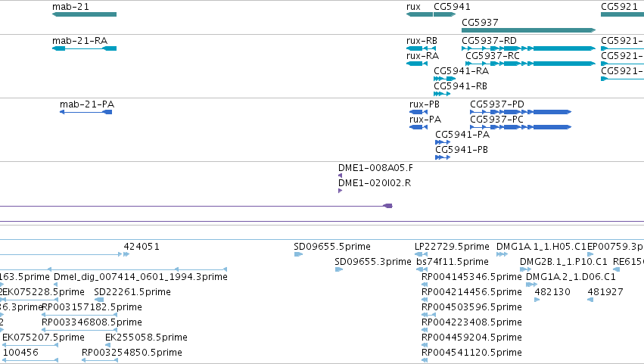
Task: Select the RP003346808.5prime label
Action: click(x=92, y=322)
